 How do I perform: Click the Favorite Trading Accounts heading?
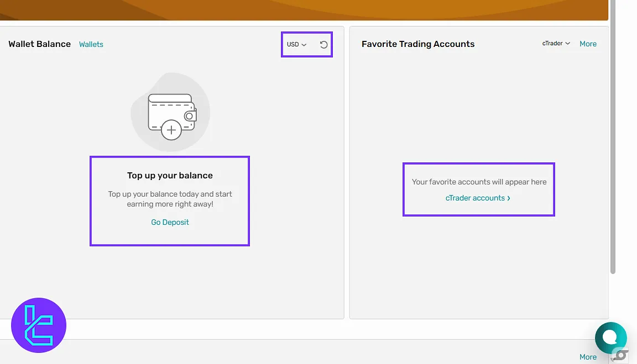coord(418,44)
